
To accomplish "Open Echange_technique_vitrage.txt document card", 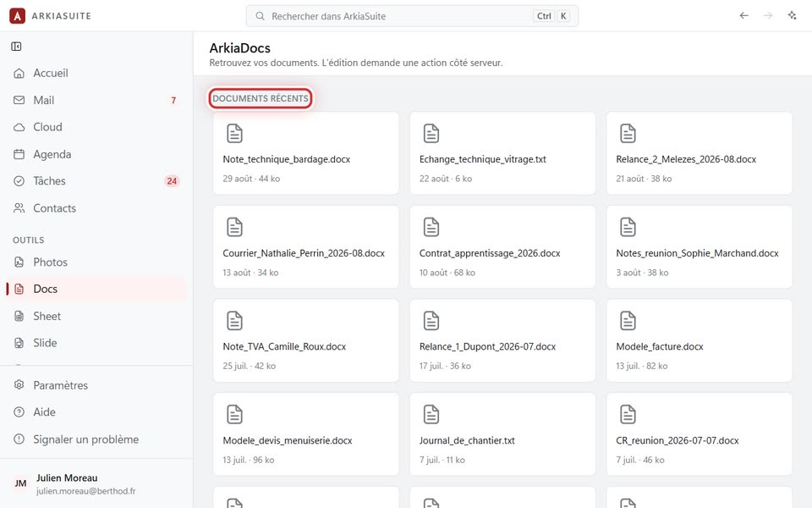I will pos(502,153).
